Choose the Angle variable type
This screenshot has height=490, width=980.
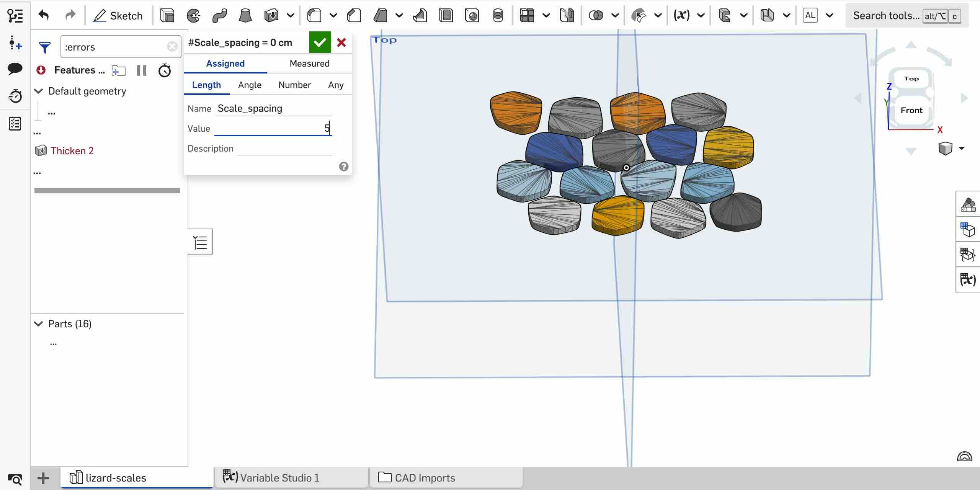[250, 85]
